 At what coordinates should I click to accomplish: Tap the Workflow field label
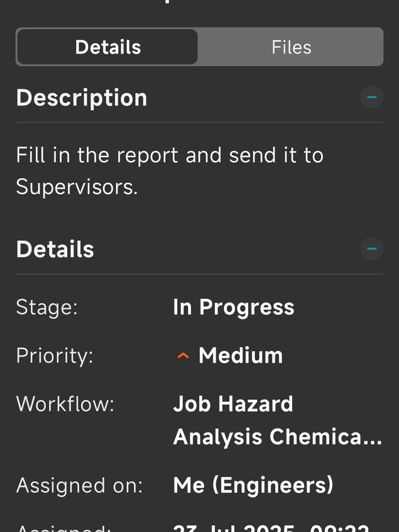(65, 404)
